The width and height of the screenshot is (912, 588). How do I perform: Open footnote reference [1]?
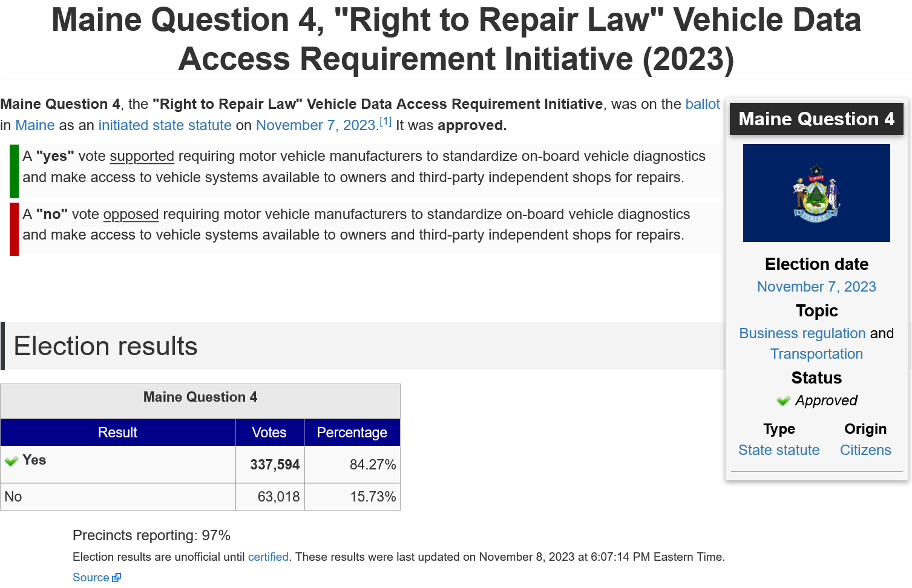[385, 121]
